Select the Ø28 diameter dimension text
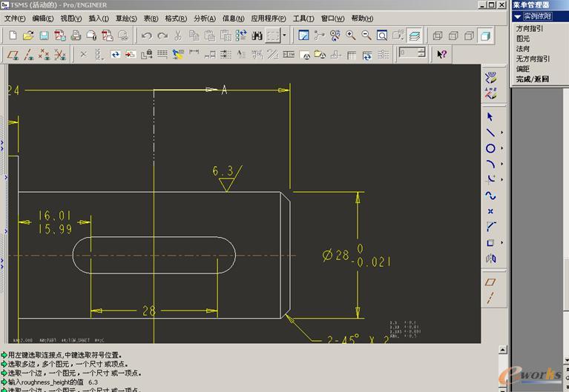 pyautogui.click(x=356, y=256)
